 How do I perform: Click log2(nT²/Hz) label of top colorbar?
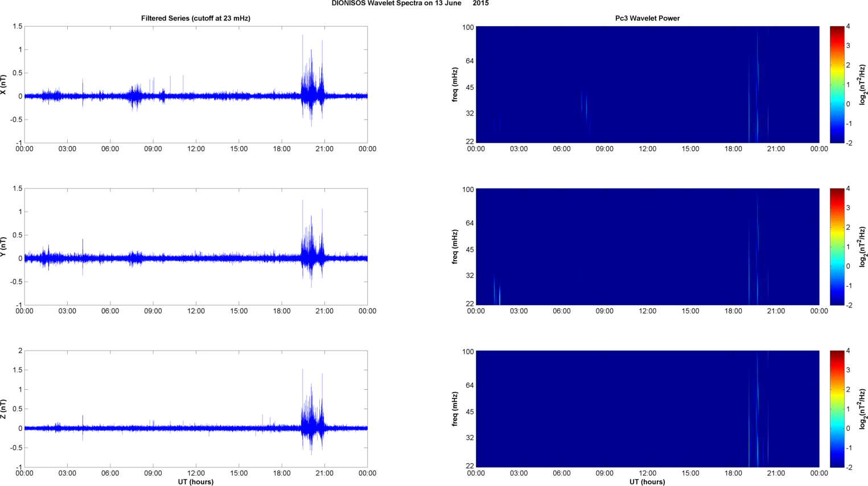click(x=863, y=85)
